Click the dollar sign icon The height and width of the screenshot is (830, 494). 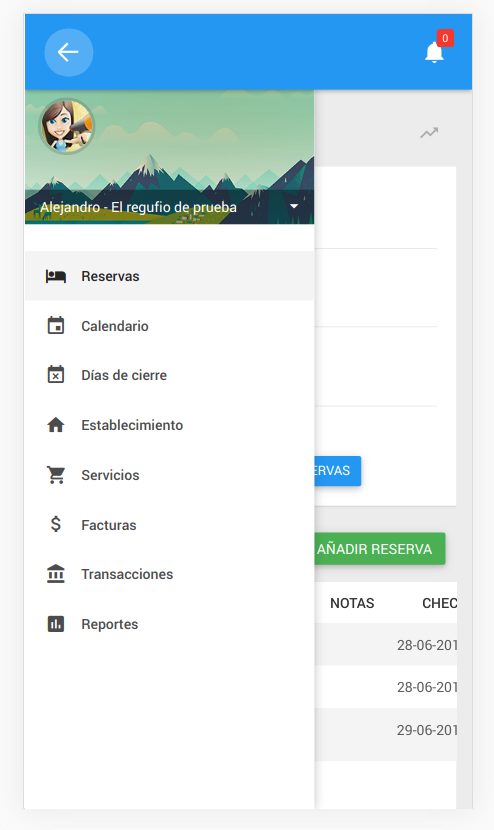pyautogui.click(x=56, y=525)
